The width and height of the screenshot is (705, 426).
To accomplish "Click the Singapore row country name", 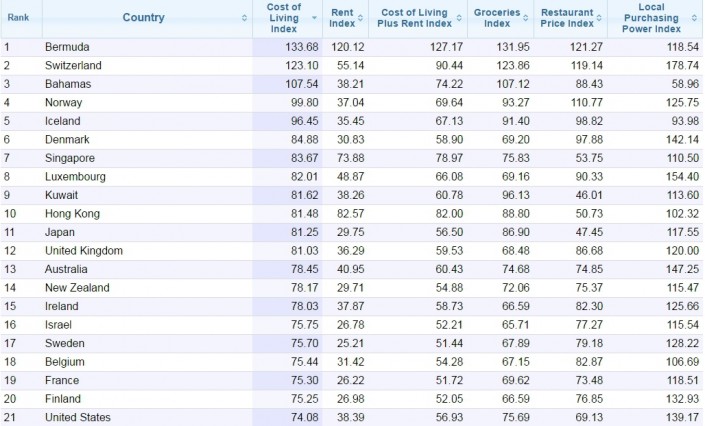I will pyautogui.click(x=71, y=157).
